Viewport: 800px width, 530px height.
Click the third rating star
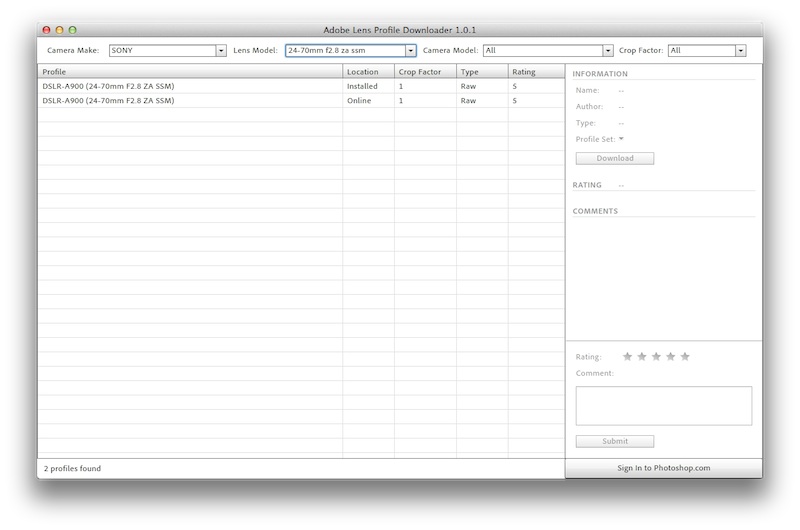click(656, 356)
